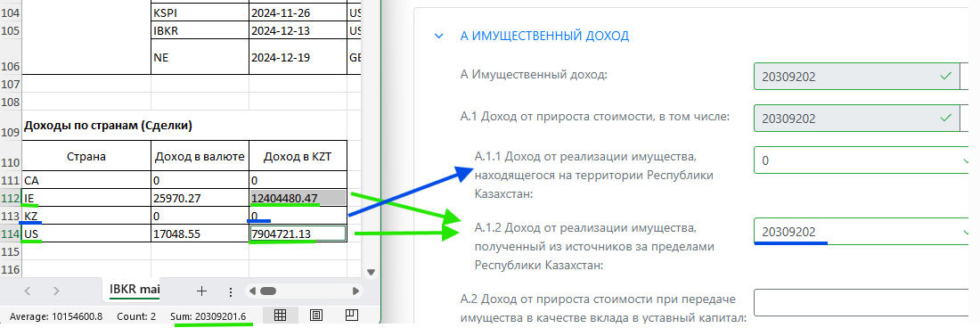The image size is (980, 328).
Task: Click the horizontal scrollbar thumb
Action: coord(268,291)
